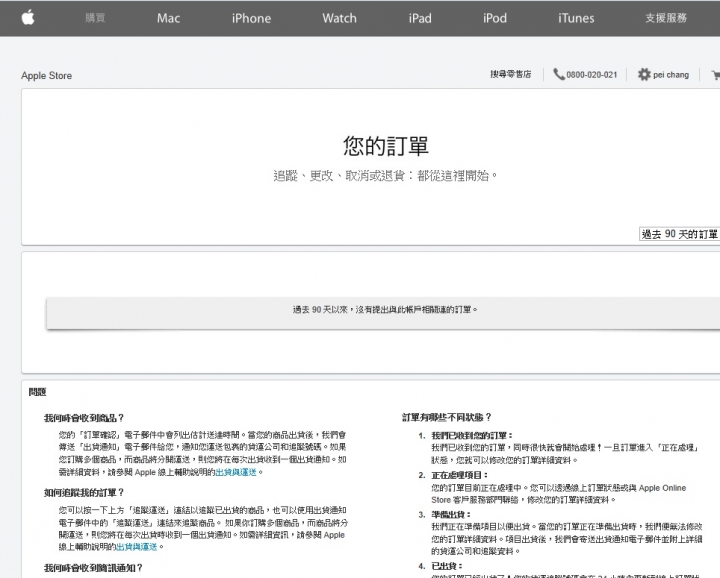This screenshot has height=578, width=720.
Task: Click 出貨與運送 link under 我何時會收到商品
Action: [x=236, y=472]
